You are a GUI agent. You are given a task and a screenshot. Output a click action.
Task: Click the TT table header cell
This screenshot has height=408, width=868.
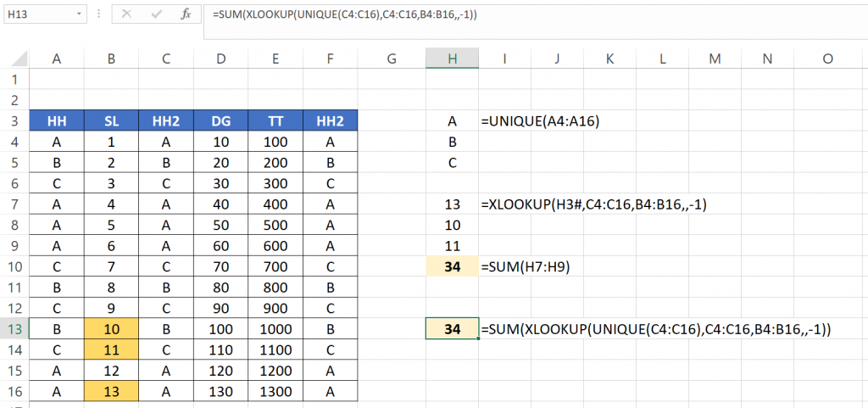[275, 121]
